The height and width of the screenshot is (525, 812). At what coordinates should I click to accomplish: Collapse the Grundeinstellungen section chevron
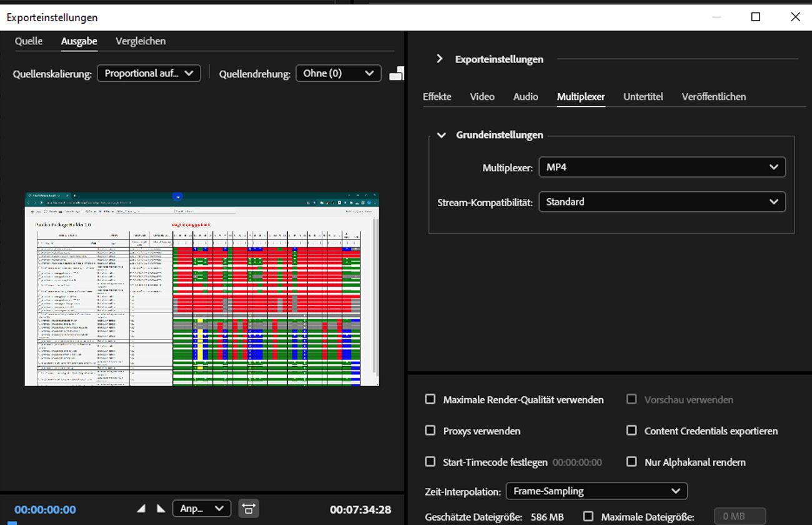point(442,135)
